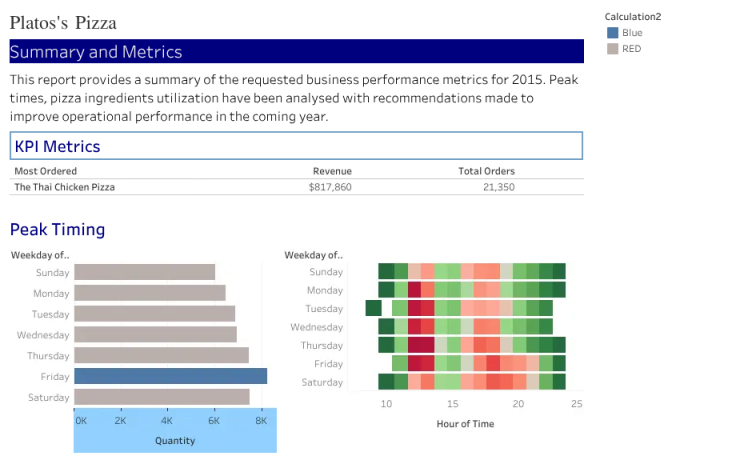Viewport: 736px width, 454px height.
Task: Click the Sunday label in bar chart
Action: coord(53,272)
